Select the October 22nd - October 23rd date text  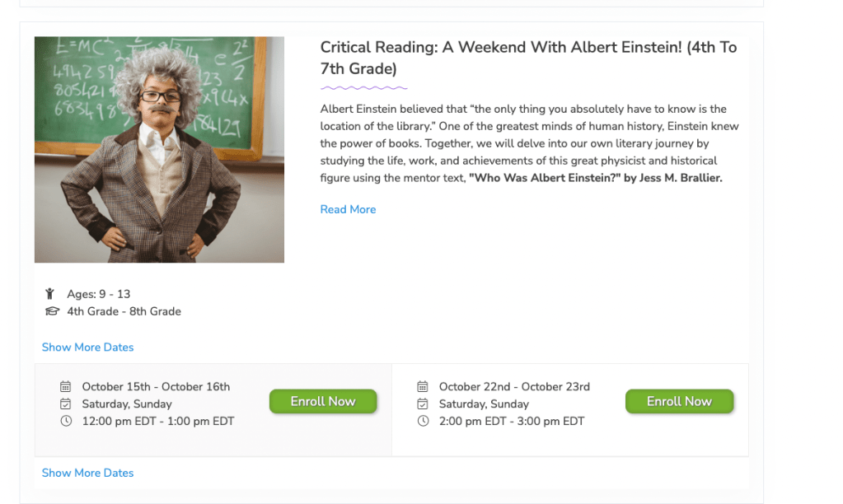pyautogui.click(x=514, y=386)
